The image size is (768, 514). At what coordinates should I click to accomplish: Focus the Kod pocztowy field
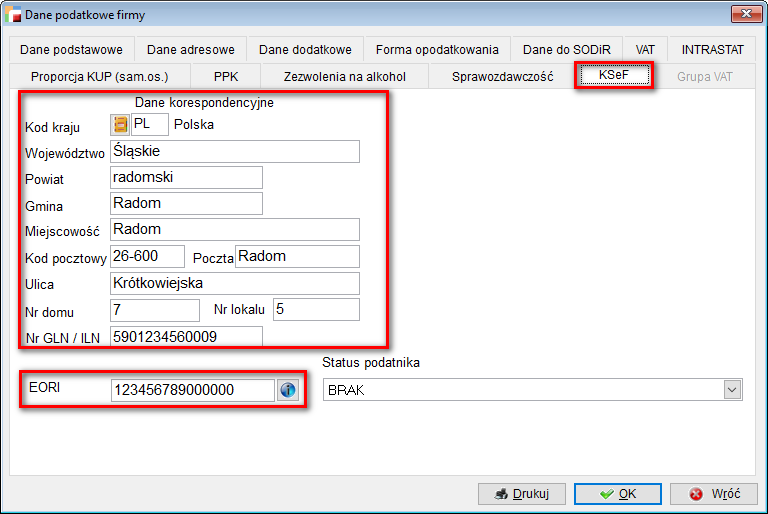[x=147, y=257]
